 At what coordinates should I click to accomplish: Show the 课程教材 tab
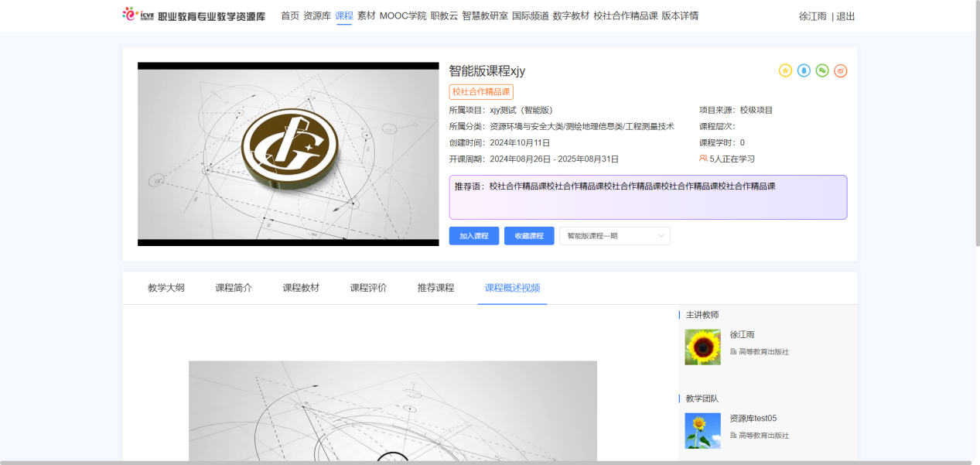[301, 288]
